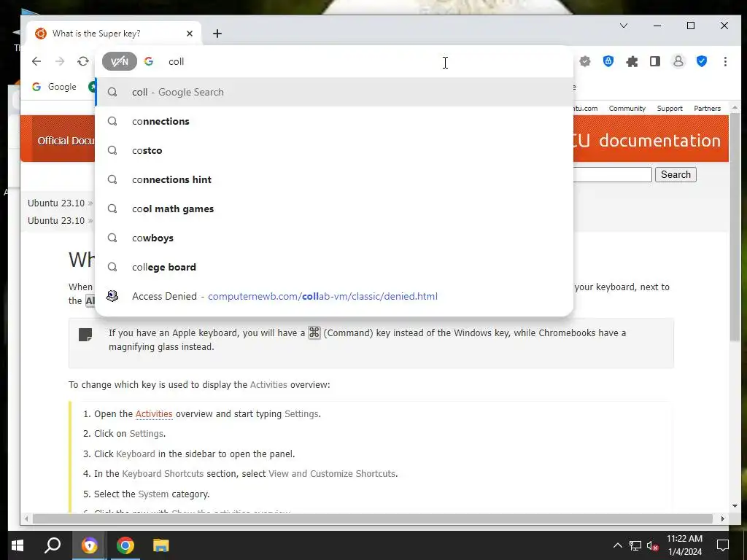Viewport: 747px width, 560px height.
Task: Click the vertical scrollbar thumb of the page
Action: click(735, 226)
